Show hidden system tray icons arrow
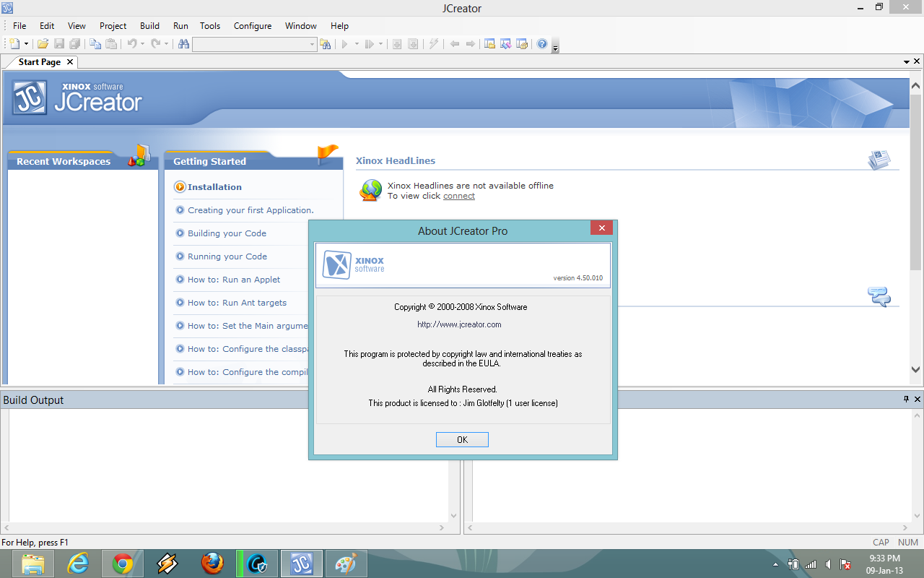The width and height of the screenshot is (924, 578). (x=776, y=564)
